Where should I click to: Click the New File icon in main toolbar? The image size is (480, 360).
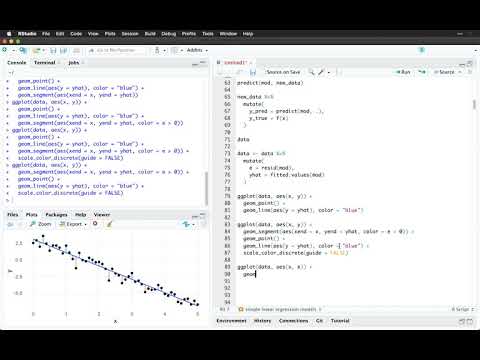(x=5, y=50)
